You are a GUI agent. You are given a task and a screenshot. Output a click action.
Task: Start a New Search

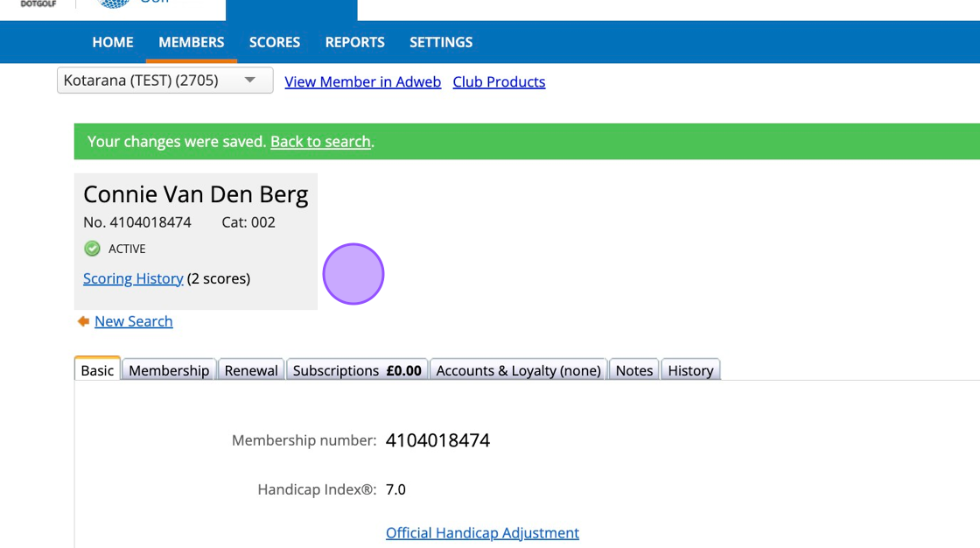[133, 321]
